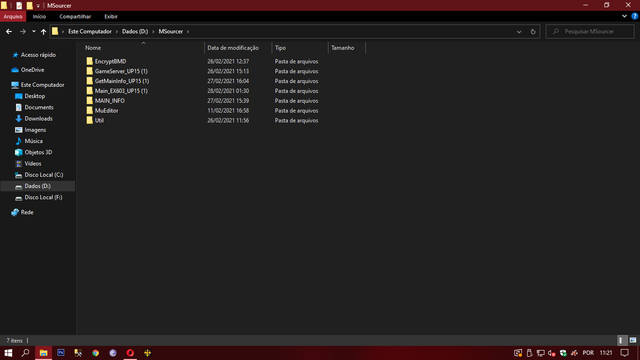Go up one folder level
The image size is (640, 360).
(43, 31)
